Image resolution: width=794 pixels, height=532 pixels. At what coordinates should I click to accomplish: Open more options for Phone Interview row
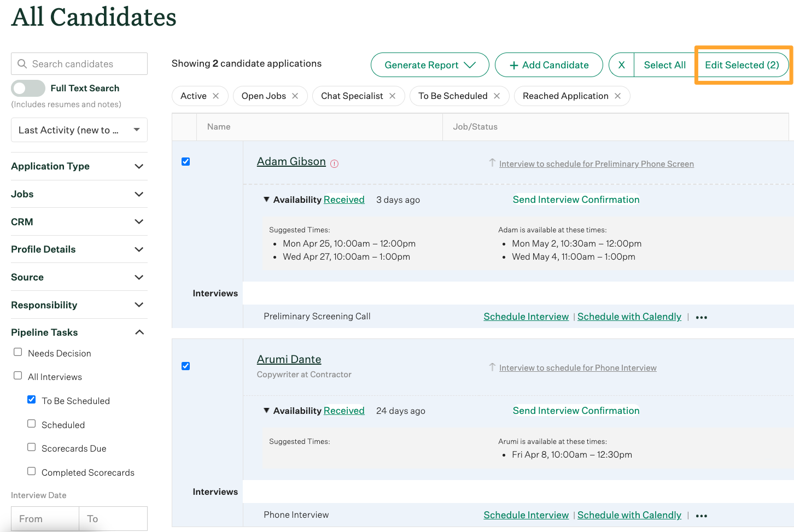702,516
